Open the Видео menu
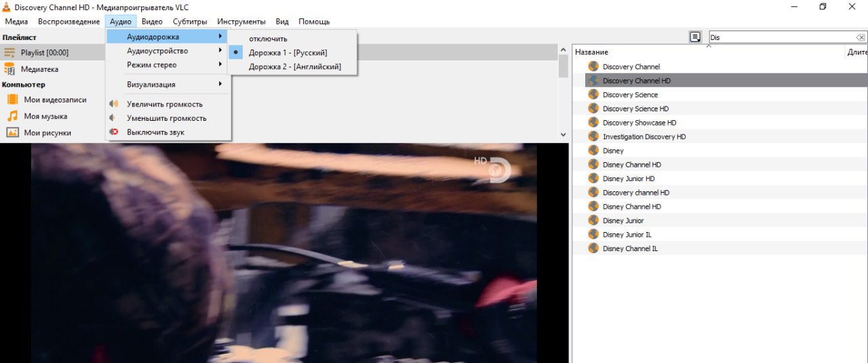 (x=152, y=22)
